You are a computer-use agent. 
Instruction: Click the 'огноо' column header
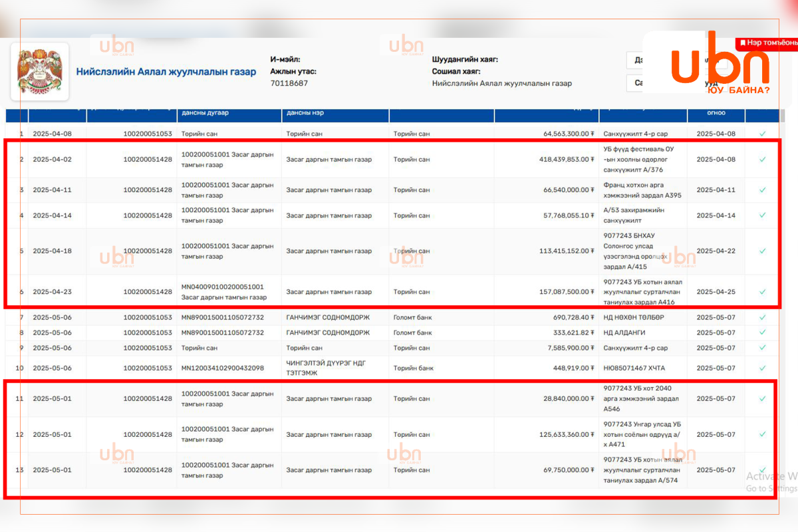716,114
